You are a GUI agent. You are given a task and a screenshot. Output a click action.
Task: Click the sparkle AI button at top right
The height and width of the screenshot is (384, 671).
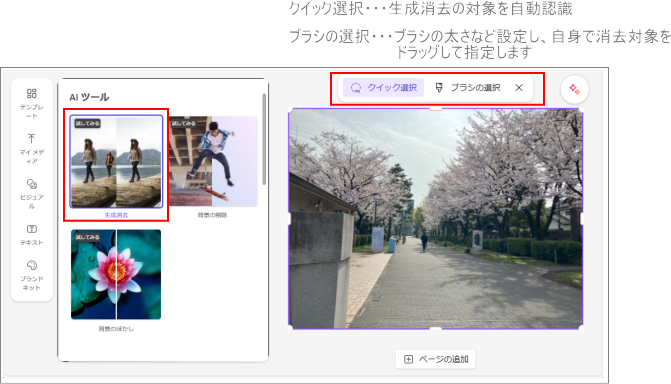574,89
